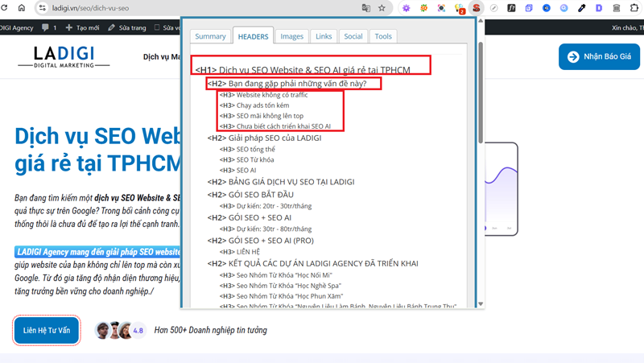The image size is (644, 363).
Task: Open the Summary tab in SEO popup
Action: 210,36
